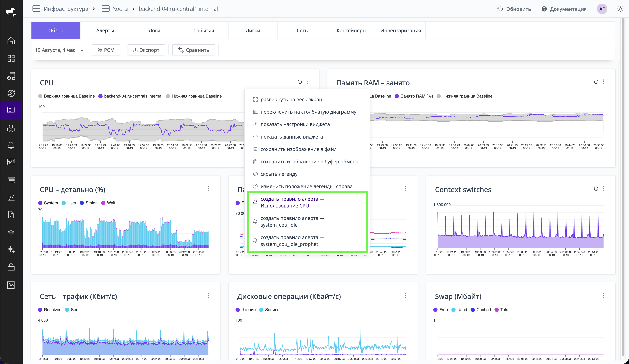Viewport: 629px width, 364px height.
Task: Show info for the Context switches widget
Action: pyautogui.click(x=596, y=189)
